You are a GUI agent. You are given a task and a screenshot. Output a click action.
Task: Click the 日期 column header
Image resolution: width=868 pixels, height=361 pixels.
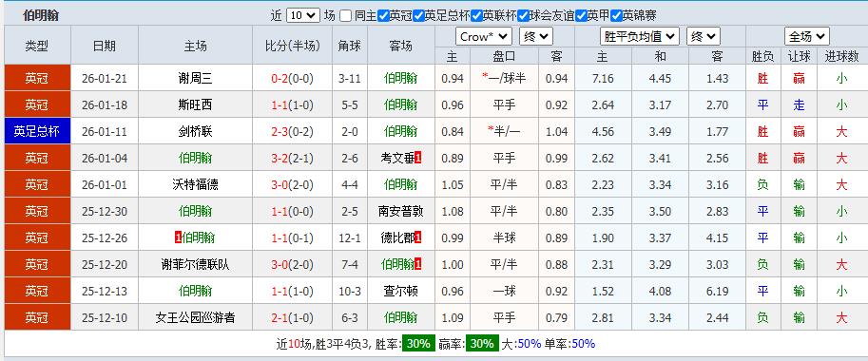coord(104,46)
